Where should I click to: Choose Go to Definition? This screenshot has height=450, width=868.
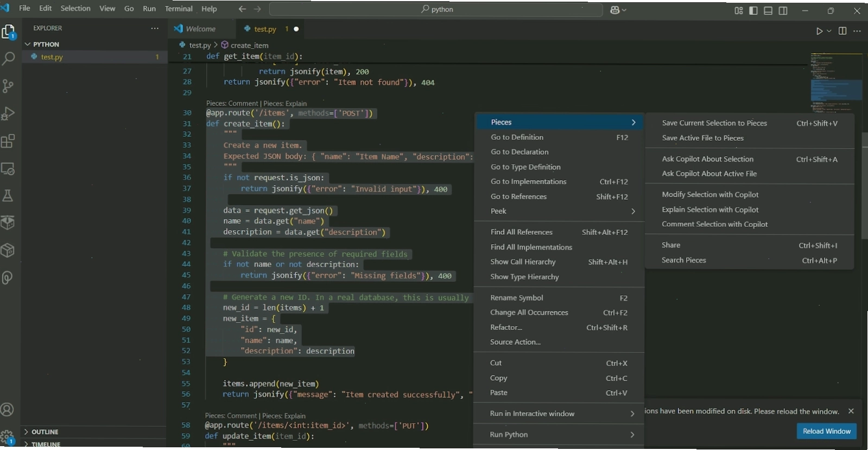[x=559, y=137]
